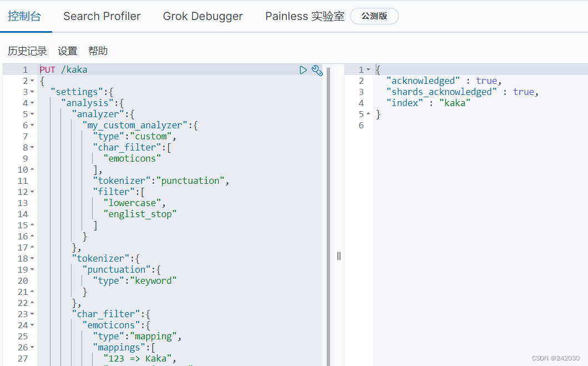
Task: Run the PUT /kaka request with play icon
Action: tap(303, 70)
